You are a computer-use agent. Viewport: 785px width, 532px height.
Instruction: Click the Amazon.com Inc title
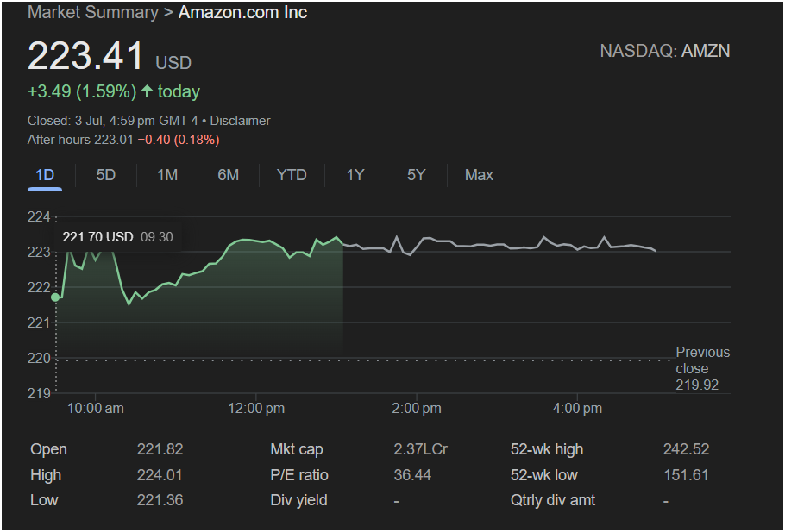pos(242,12)
